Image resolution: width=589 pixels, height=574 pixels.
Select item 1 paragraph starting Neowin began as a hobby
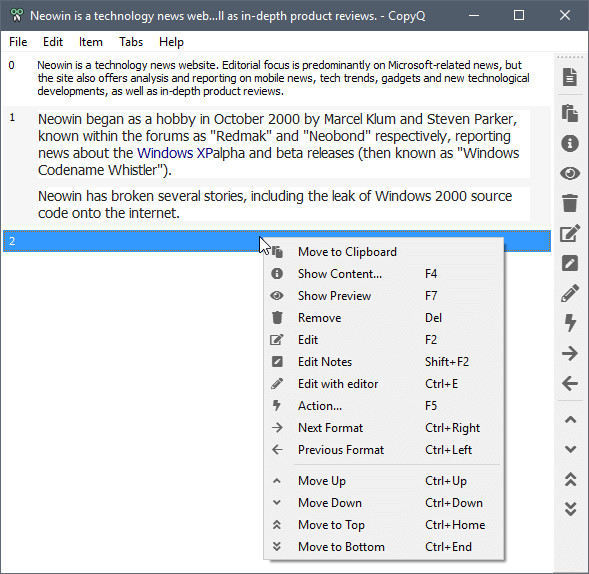[284, 144]
